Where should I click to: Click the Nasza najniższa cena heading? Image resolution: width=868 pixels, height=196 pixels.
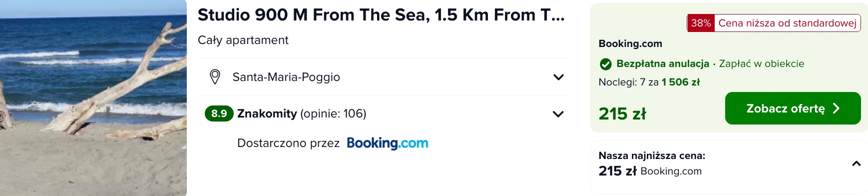[x=652, y=155]
